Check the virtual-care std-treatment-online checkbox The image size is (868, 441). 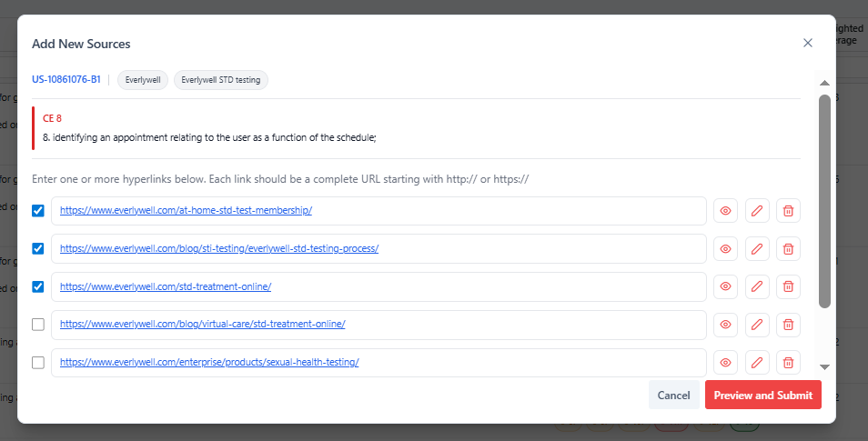[x=38, y=325]
